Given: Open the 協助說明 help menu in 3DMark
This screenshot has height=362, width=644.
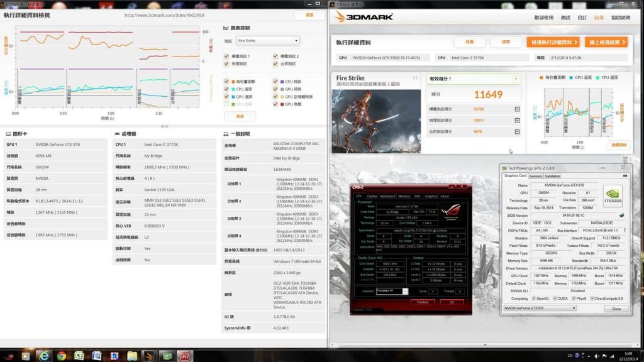Looking at the screenshot, I should pyautogui.click(x=621, y=18).
